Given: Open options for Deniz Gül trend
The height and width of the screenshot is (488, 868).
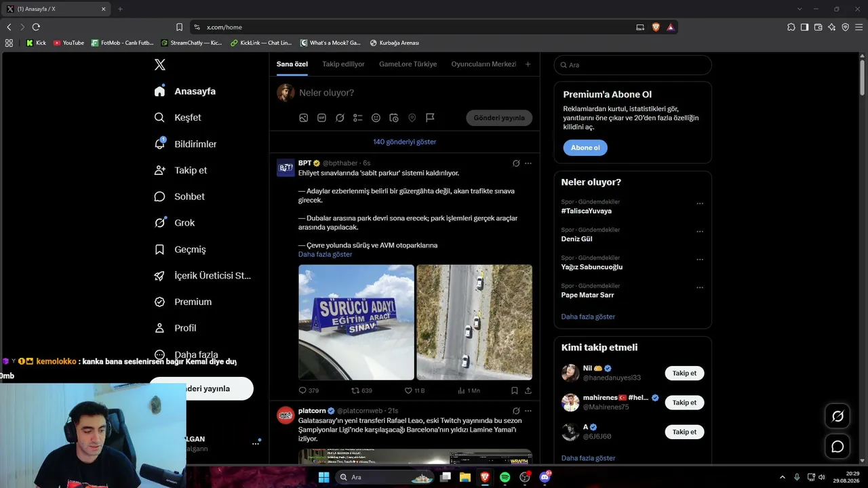Looking at the screenshot, I should (x=700, y=231).
